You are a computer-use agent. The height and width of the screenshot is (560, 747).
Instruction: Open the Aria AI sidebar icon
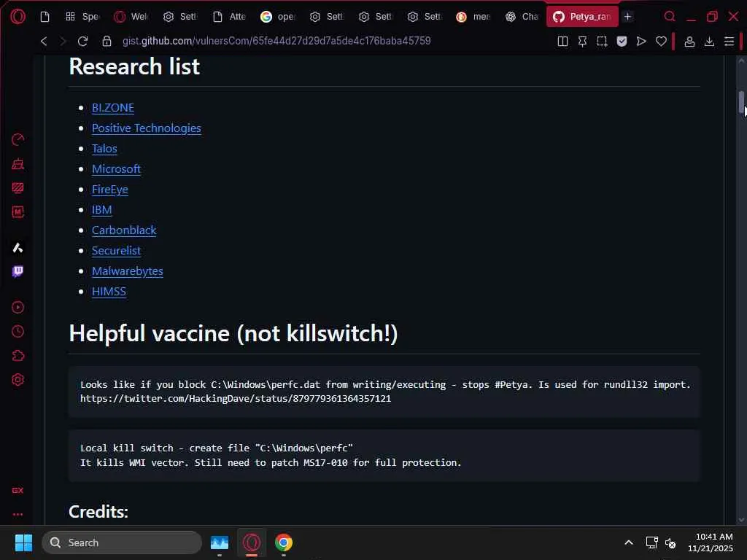click(18, 248)
